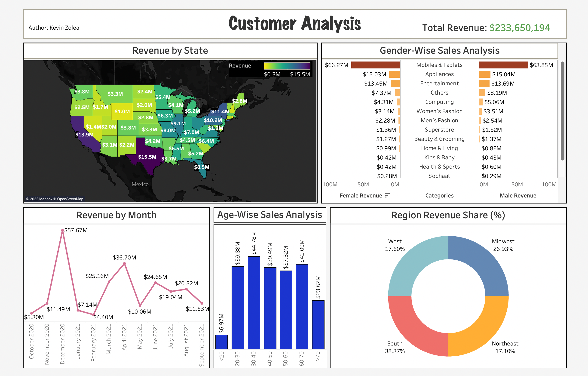Click the Categories axis label
This screenshot has width=588, height=376.
tap(439, 195)
